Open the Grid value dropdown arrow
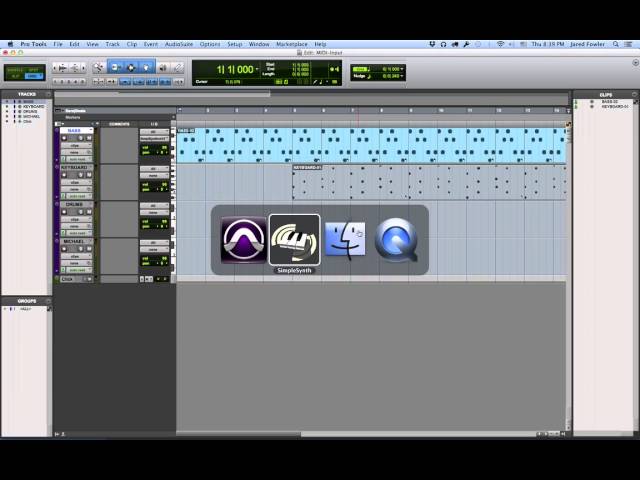Viewport: 640px width, 480px height. 402,69
